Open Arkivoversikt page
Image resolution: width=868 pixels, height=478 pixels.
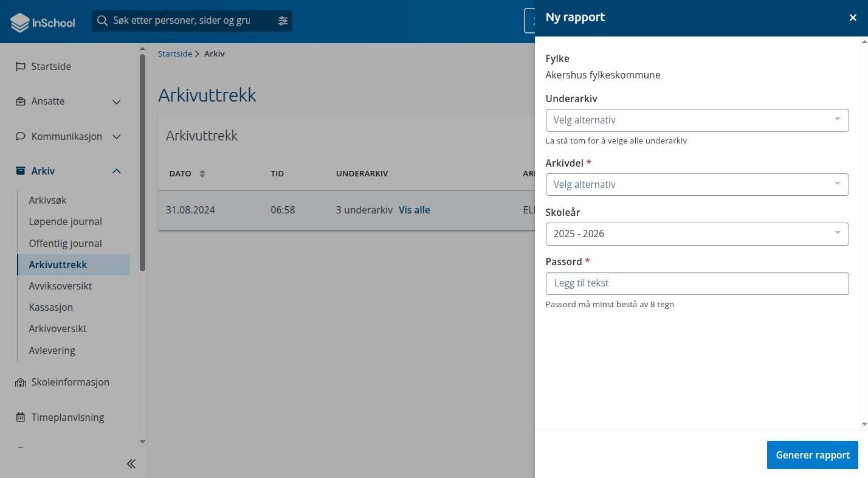tap(58, 329)
